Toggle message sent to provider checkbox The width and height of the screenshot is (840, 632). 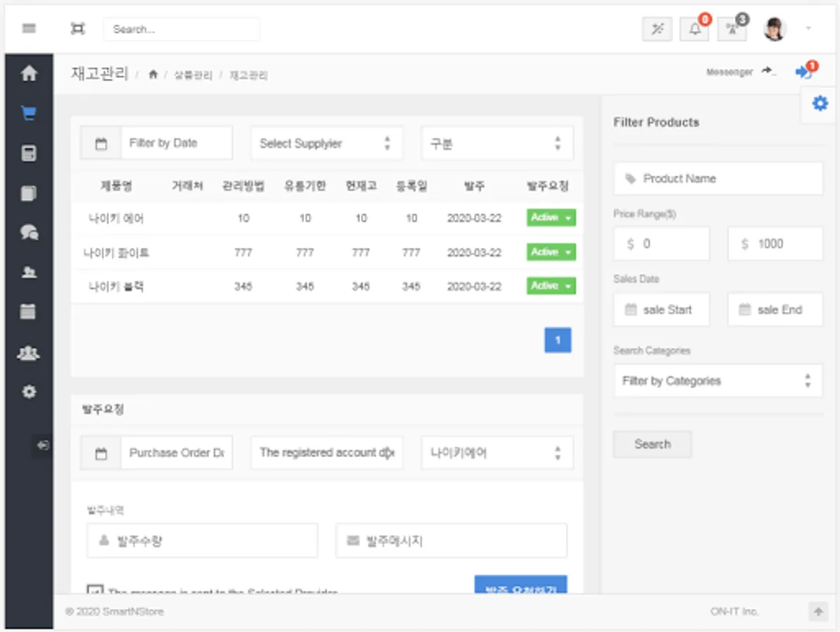[95, 589]
